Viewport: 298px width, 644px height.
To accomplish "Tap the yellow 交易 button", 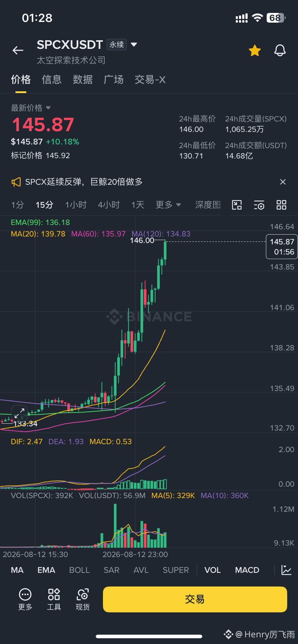I will [195, 599].
